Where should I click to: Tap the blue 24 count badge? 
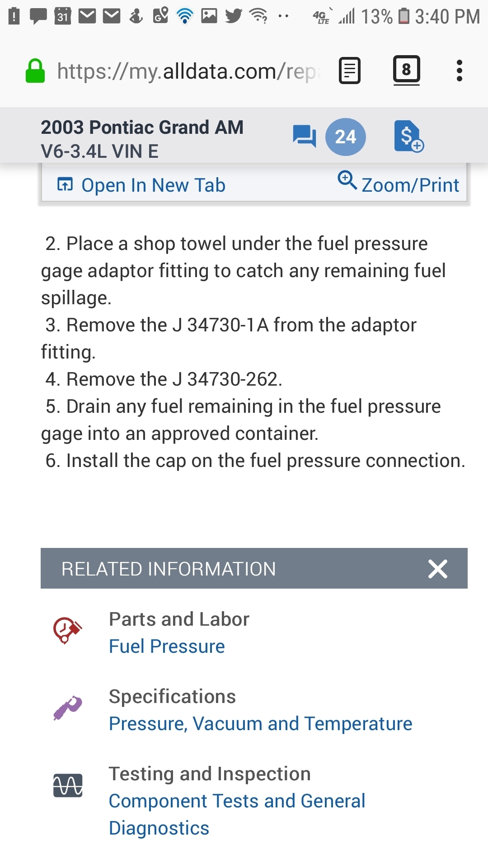(346, 137)
